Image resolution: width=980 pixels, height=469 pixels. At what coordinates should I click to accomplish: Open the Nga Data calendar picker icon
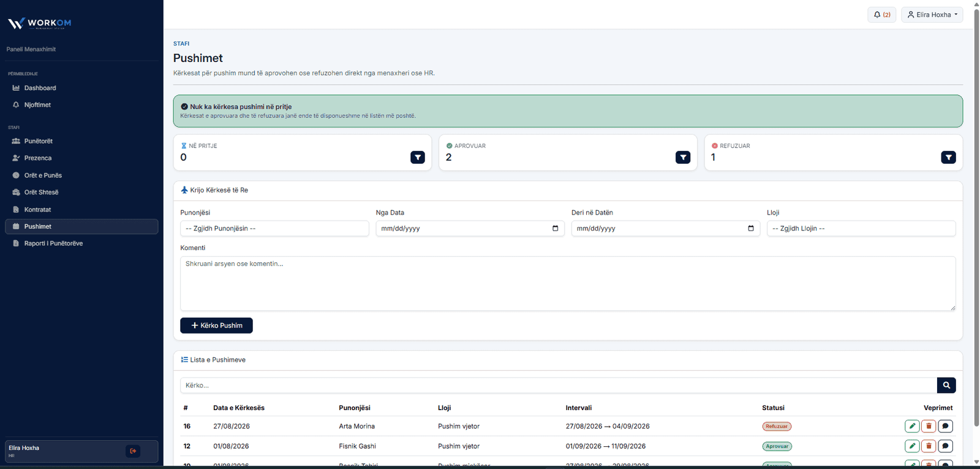click(556, 229)
